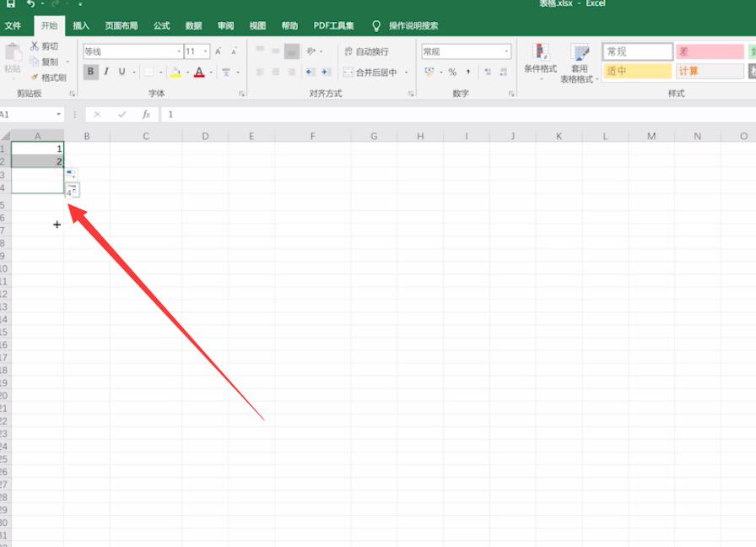Switch to the 插入 ribbon tab
Image resolution: width=756 pixels, height=547 pixels.
pyautogui.click(x=81, y=25)
